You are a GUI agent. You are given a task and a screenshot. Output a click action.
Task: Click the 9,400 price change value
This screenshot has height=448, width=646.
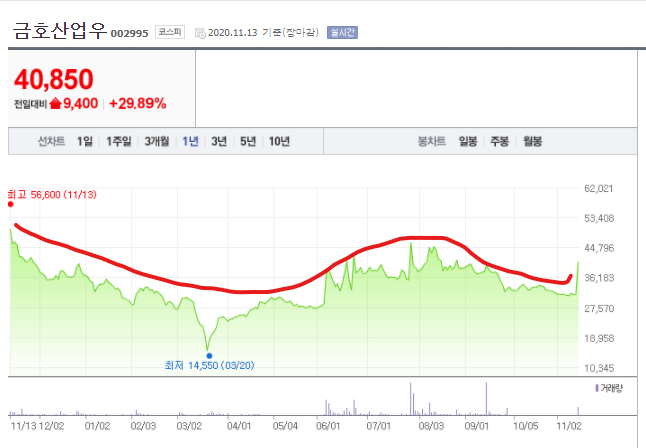(x=81, y=103)
